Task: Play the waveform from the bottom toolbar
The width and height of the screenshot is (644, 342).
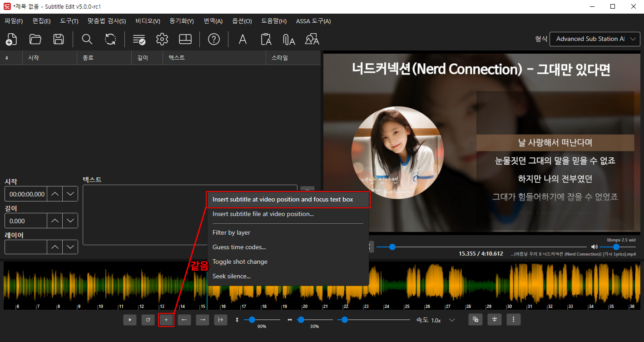Action: click(x=130, y=320)
